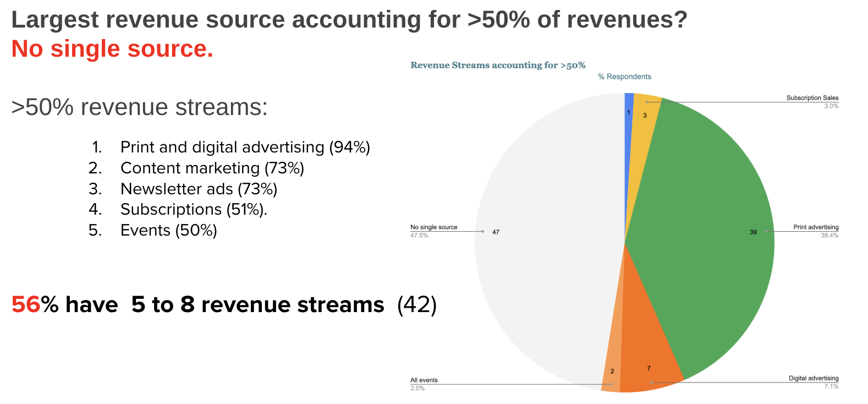This screenshot has height=404, width=868.
Task: Click the slide title about largest revenue source
Action: point(349,20)
